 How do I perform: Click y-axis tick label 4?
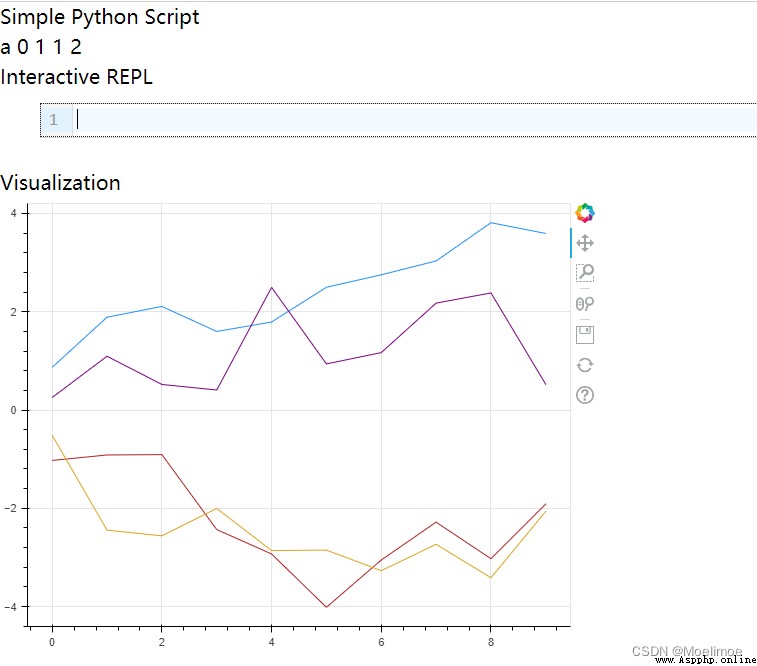[14, 213]
